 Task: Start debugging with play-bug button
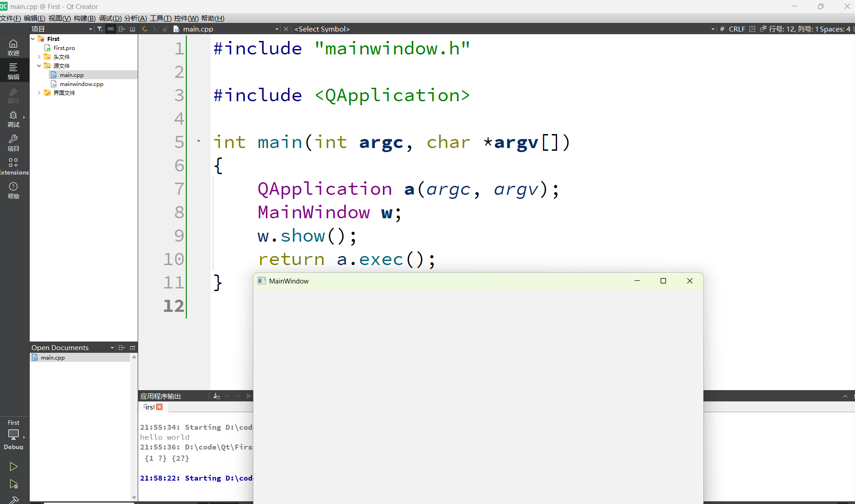pyautogui.click(x=13, y=484)
